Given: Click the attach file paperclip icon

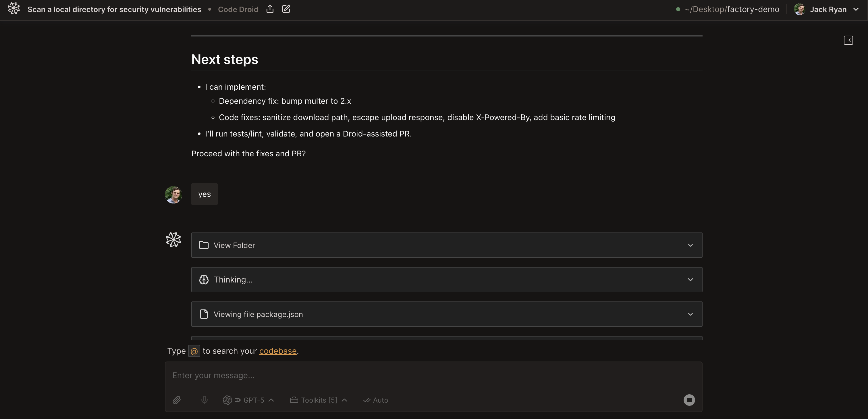Looking at the screenshot, I should tap(177, 400).
